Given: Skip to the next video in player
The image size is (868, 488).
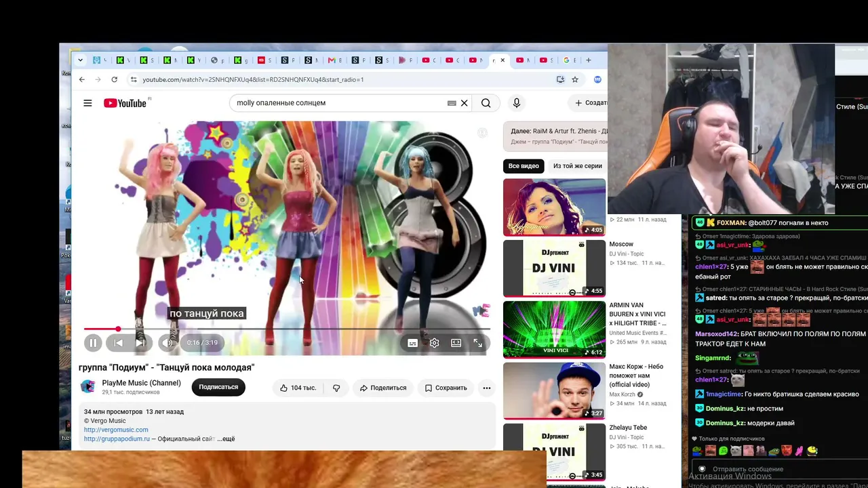Looking at the screenshot, I should point(140,343).
